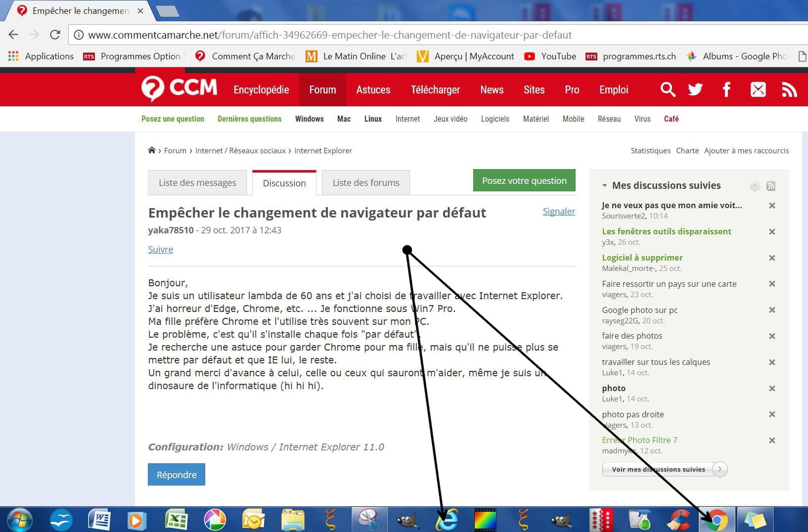808x532 pixels.
Task: Click Ajouter à mes raccourcis
Action: pos(747,150)
